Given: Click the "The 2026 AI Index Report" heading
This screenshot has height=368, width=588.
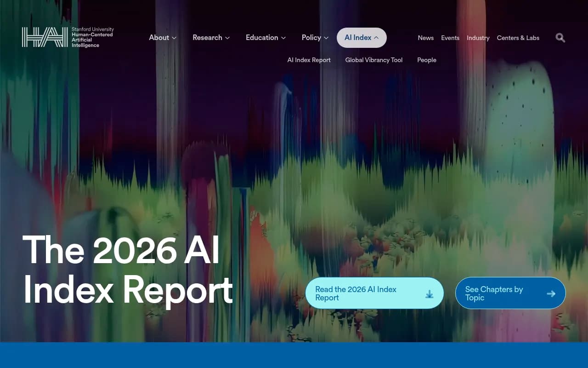Looking at the screenshot, I should (128, 270).
